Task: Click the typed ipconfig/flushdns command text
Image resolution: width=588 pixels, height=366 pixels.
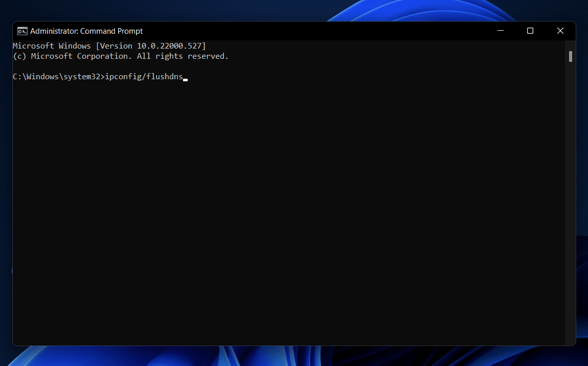Action: click(144, 77)
